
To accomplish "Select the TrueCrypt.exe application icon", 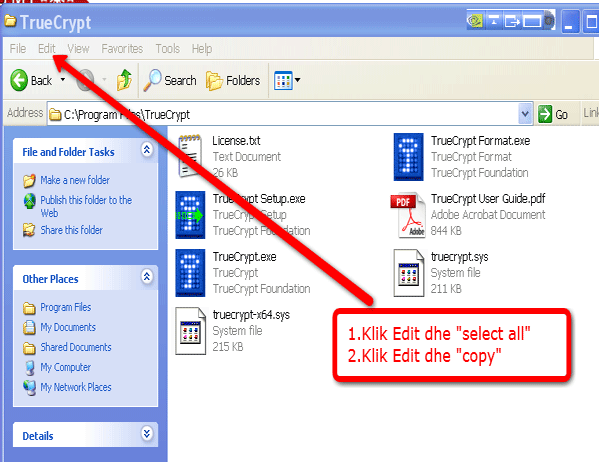I will pyautogui.click(x=190, y=273).
